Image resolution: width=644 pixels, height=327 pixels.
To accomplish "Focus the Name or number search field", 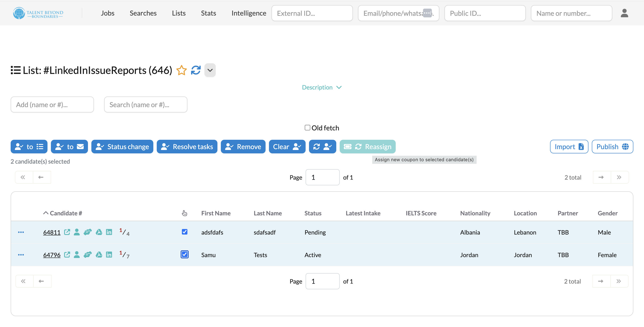I will click(571, 13).
